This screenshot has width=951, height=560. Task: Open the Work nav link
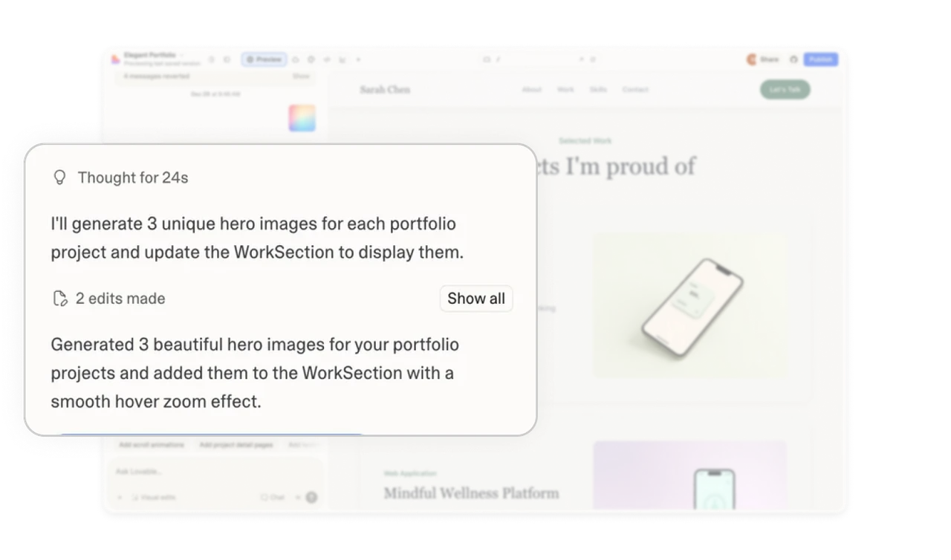[566, 90]
